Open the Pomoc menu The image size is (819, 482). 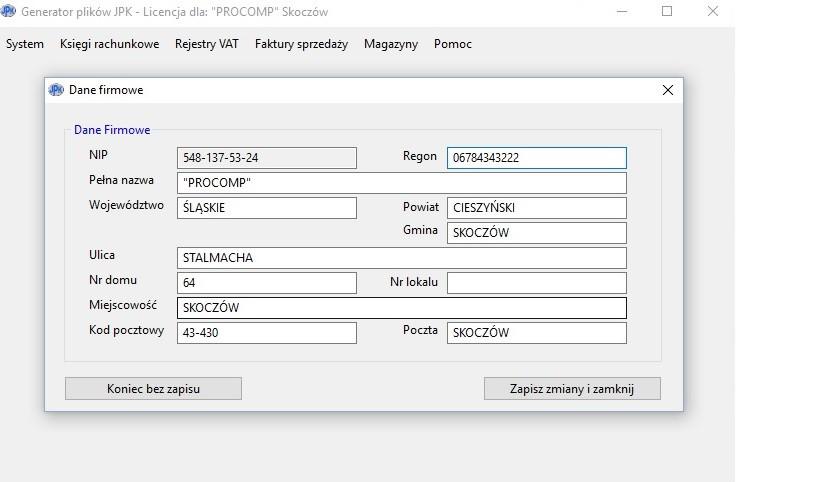point(452,44)
